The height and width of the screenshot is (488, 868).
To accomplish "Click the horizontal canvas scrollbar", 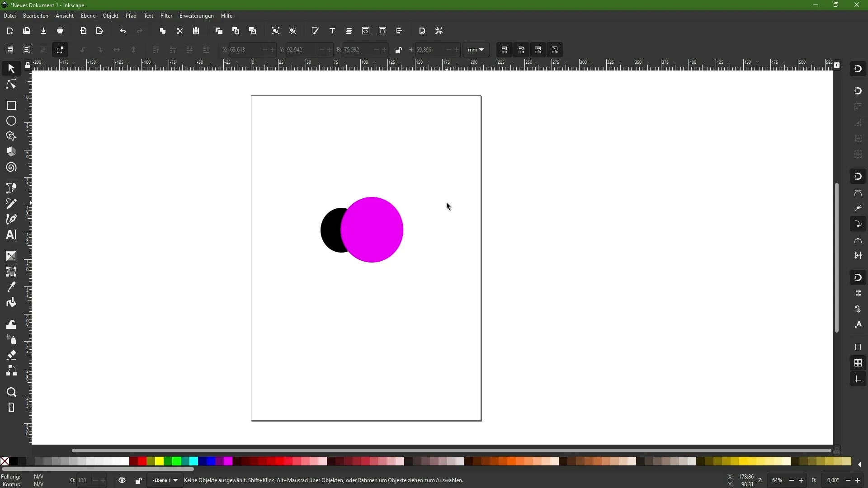I will click(x=451, y=450).
